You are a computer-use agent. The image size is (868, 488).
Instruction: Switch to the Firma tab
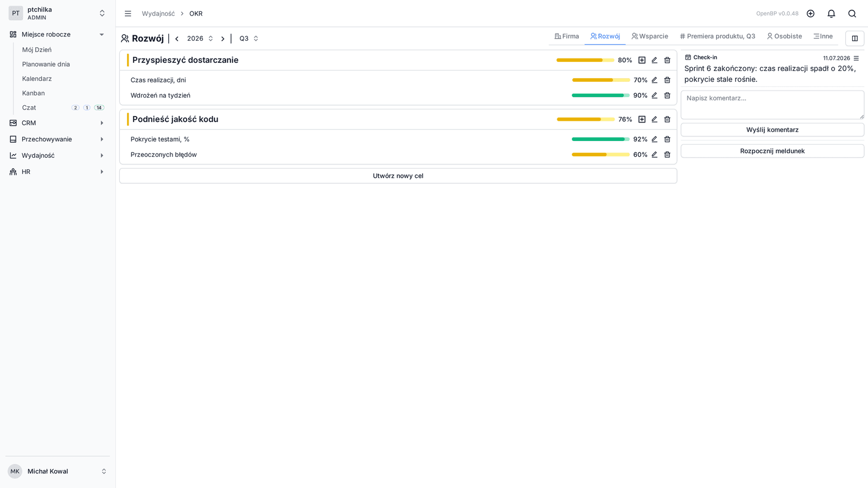[x=566, y=36]
